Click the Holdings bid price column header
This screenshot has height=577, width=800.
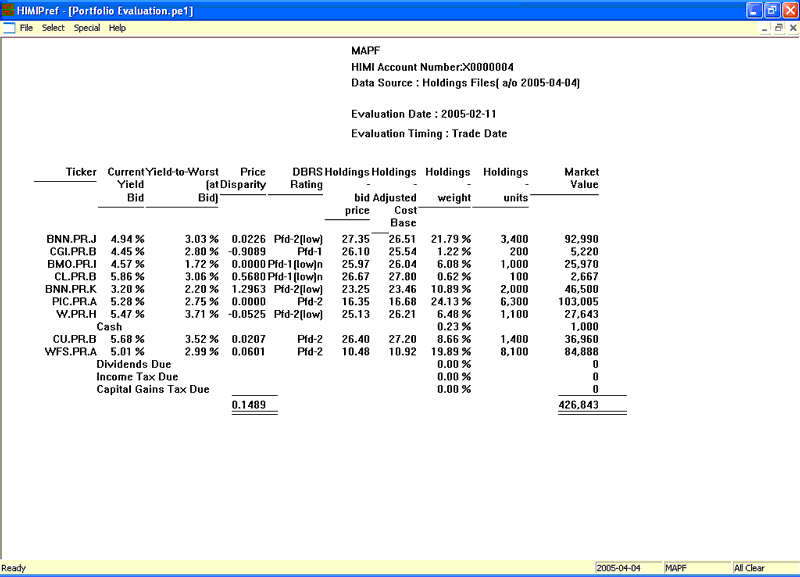coord(347,191)
